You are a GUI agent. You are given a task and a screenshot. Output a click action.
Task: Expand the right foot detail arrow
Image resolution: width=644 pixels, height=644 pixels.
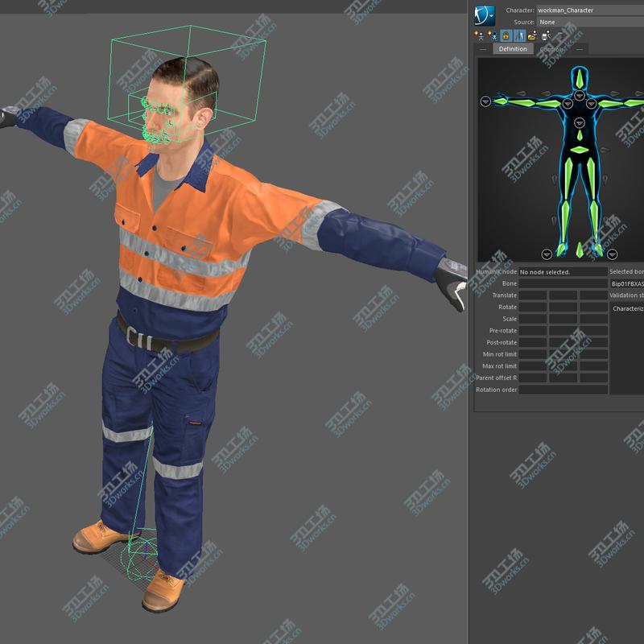coord(547,254)
